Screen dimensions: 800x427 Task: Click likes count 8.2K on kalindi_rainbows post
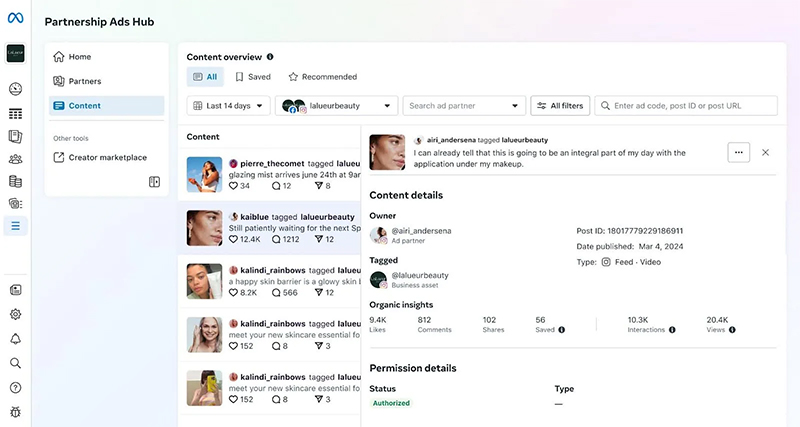pyautogui.click(x=243, y=292)
